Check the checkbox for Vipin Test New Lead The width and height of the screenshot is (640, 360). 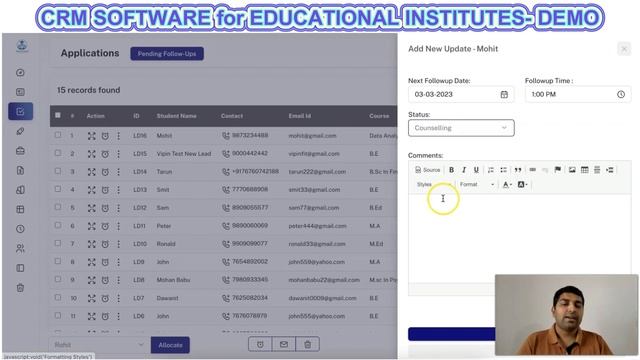[58, 153]
